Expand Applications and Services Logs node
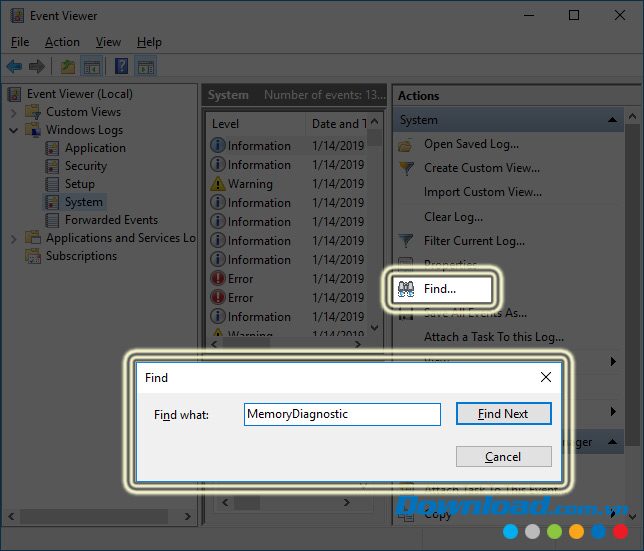The image size is (644, 551). pyautogui.click(x=14, y=239)
